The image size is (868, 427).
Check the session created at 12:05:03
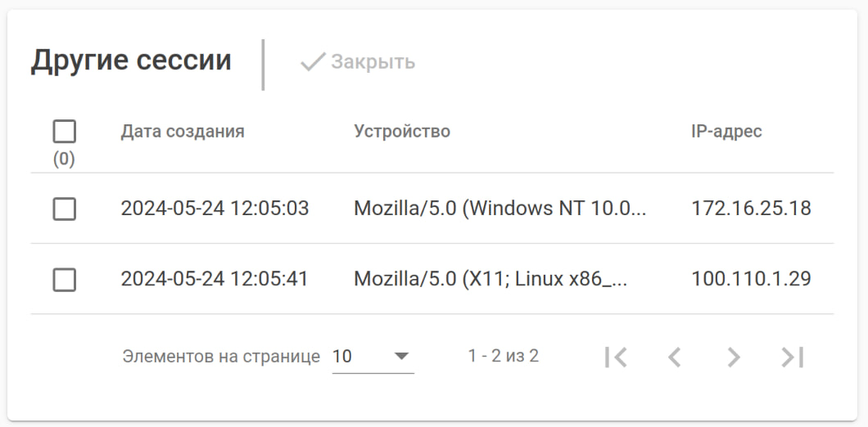pyautogui.click(x=65, y=209)
